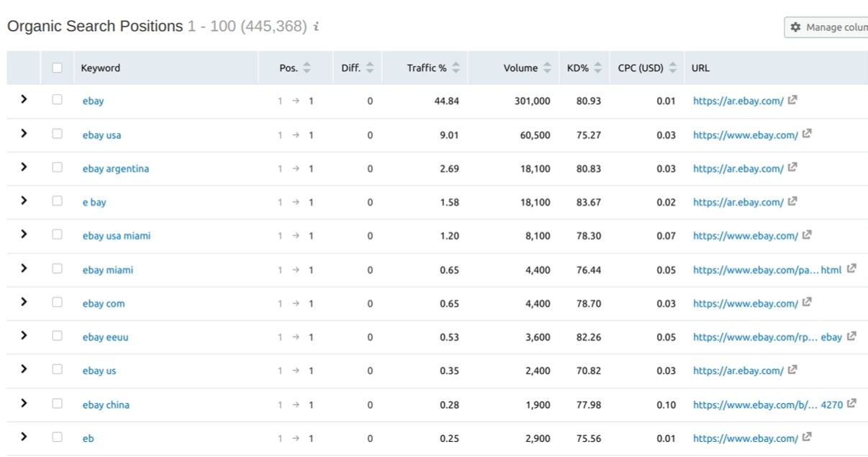This screenshot has width=868, height=457.
Task: Tick the checkbox for e bay
Action: [58, 202]
